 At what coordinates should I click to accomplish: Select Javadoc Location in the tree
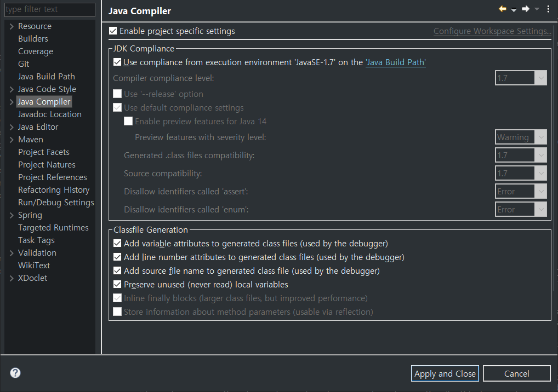coord(50,114)
